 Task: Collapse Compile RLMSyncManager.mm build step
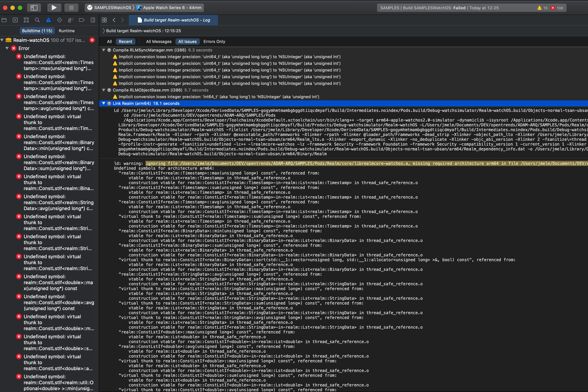pos(104,50)
